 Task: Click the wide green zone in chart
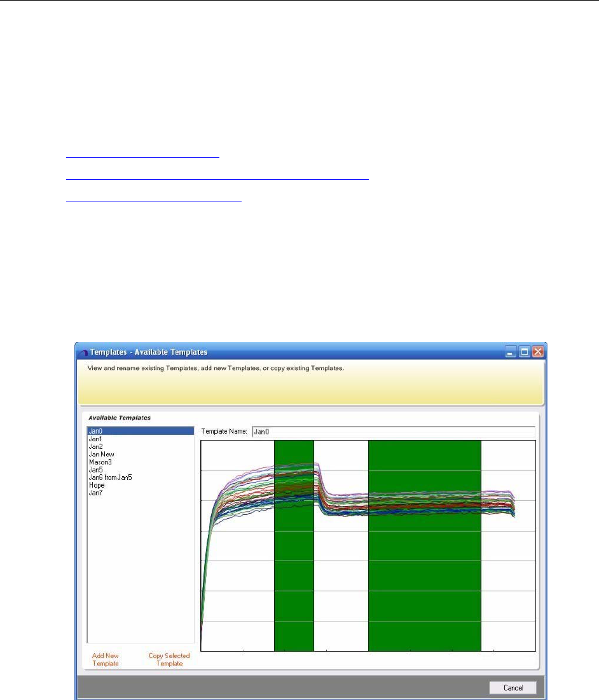pos(425,546)
